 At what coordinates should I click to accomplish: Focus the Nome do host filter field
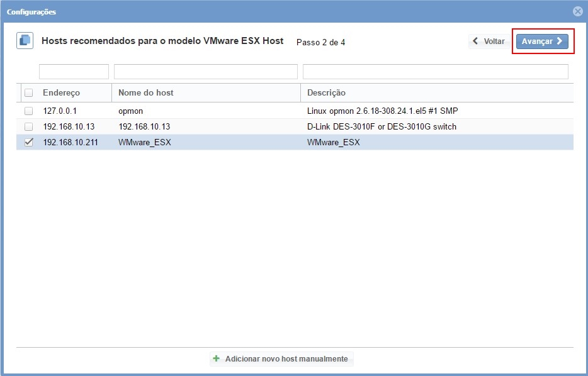pos(205,72)
